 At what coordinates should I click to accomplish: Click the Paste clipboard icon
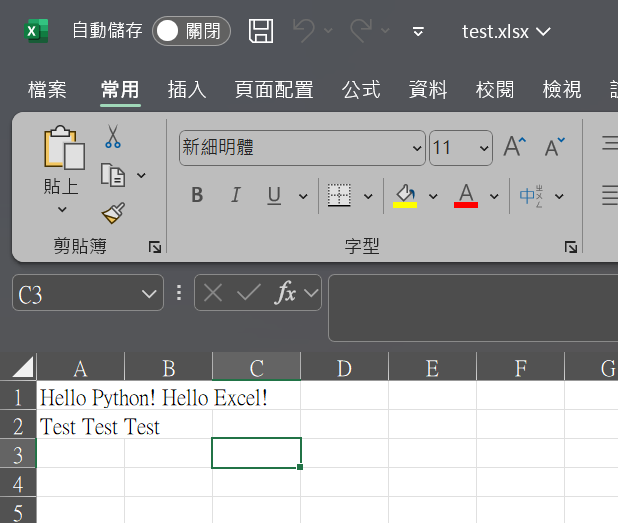pyautogui.click(x=64, y=148)
